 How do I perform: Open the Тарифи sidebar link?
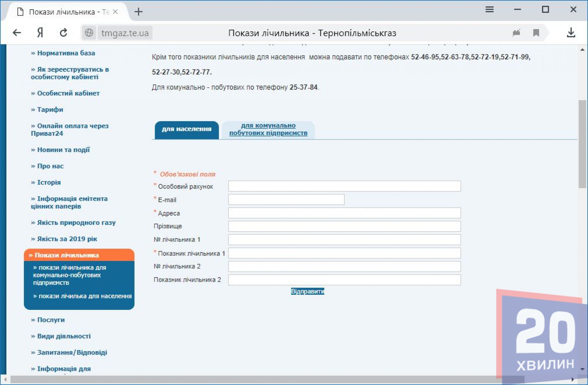click(50, 109)
